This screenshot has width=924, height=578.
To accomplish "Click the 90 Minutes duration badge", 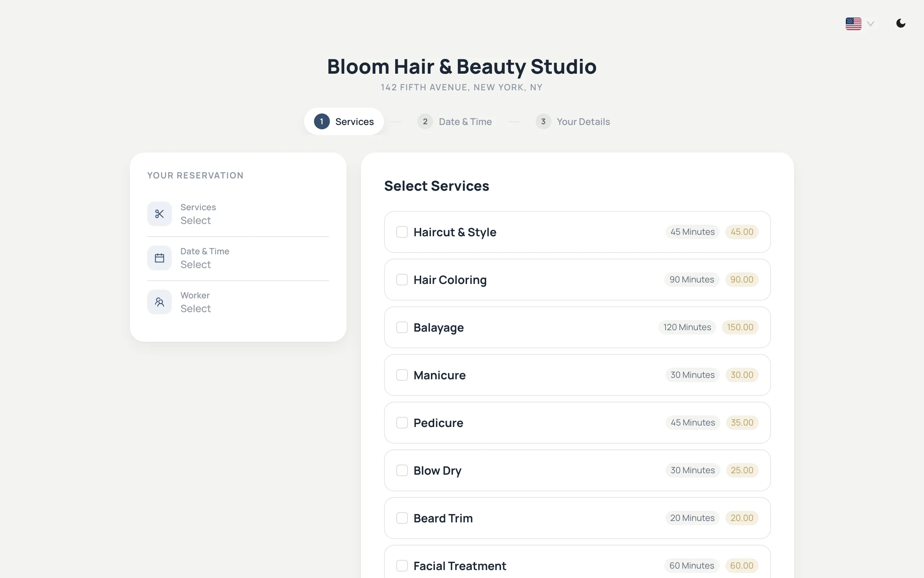I will click(692, 280).
